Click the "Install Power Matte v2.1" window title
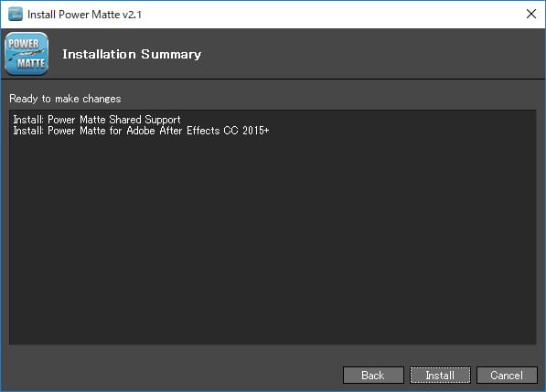Viewport: 546px width, 392px height. click(x=85, y=15)
